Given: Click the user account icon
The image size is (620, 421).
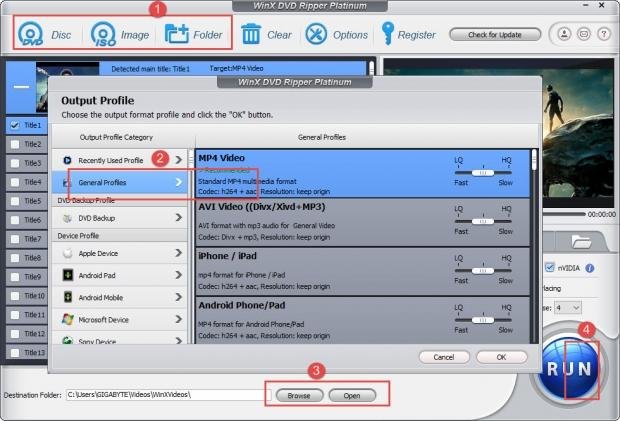Looking at the screenshot, I should coord(564,34).
